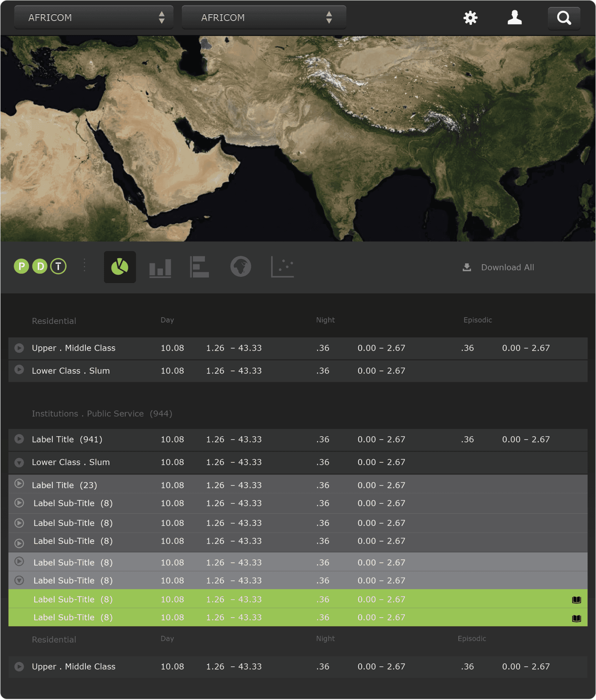Click 10.08 Day value in Label Title (23) row
The image size is (596, 700).
click(172, 485)
